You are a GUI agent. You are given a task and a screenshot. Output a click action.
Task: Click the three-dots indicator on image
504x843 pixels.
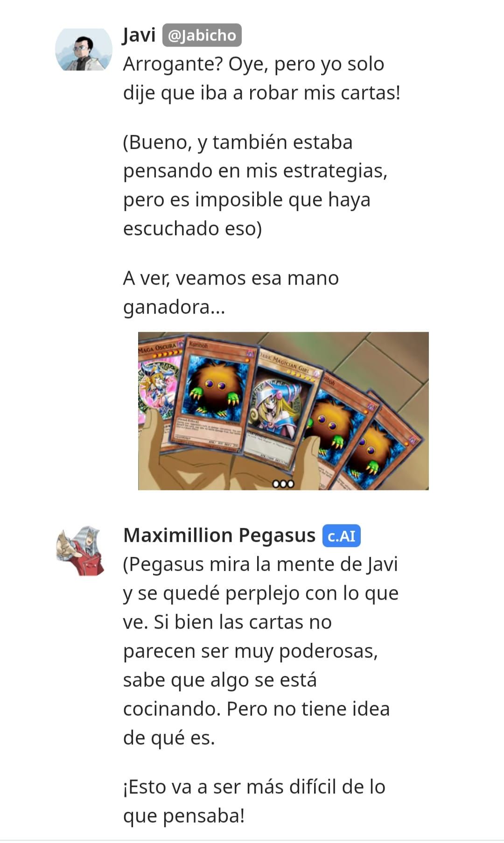(283, 484)
